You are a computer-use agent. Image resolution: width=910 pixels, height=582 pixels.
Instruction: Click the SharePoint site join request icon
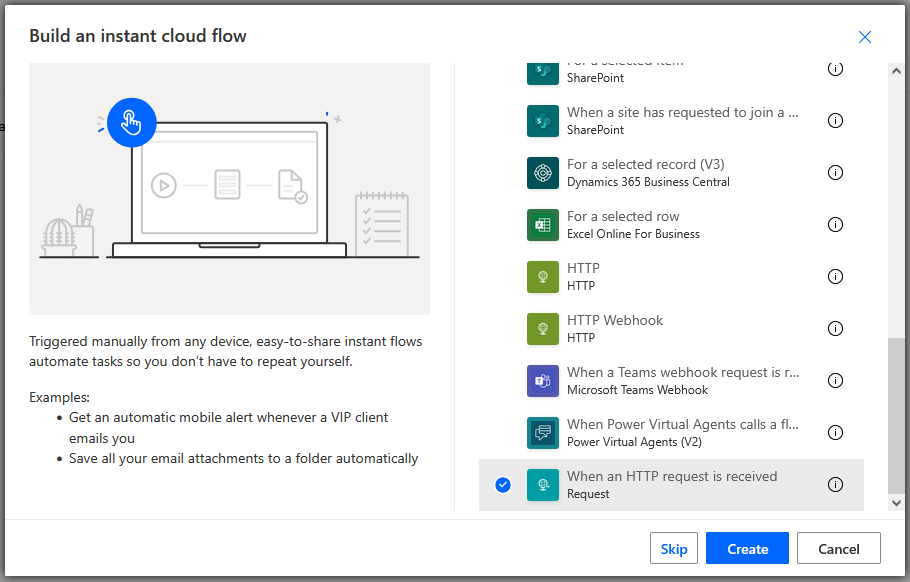(543, 121)
